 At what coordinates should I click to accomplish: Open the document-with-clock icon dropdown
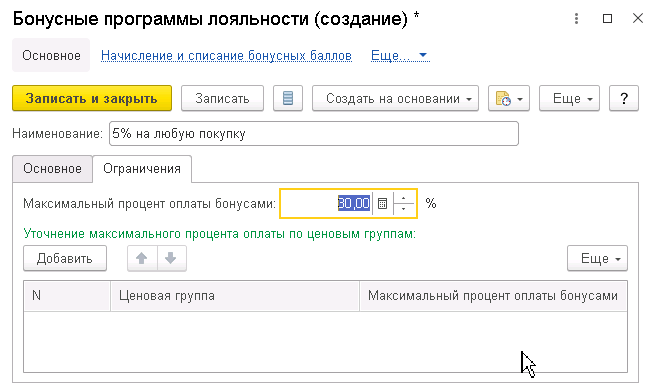coord(509,98)
